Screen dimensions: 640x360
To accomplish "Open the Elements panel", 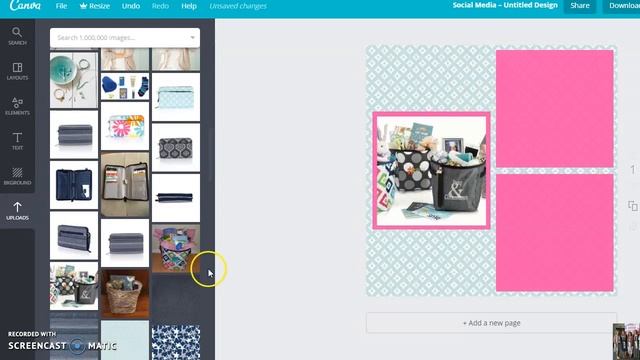I will [17, 106].
